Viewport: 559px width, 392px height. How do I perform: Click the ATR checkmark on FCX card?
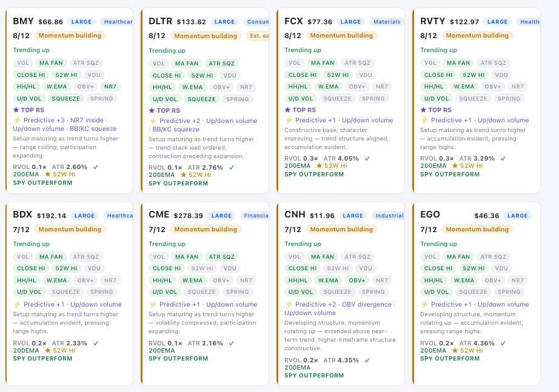(367, 158)
